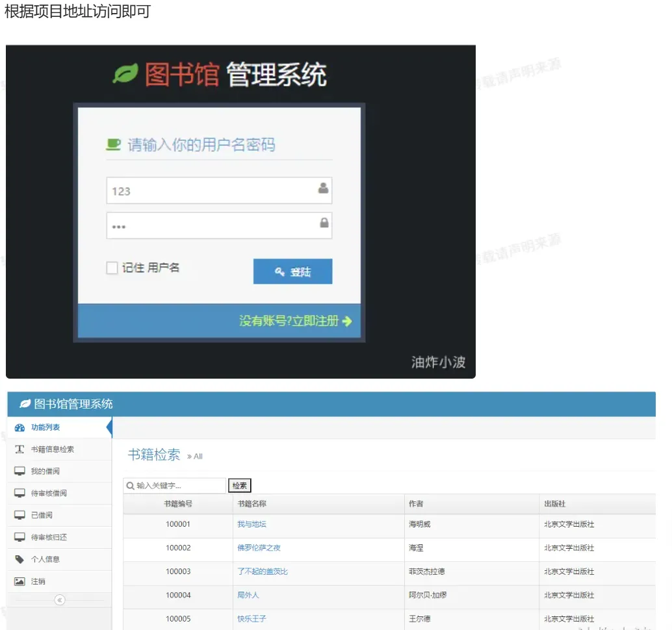
Task: Open 待审核归还 menu item
Action: (x=60, y=538)
